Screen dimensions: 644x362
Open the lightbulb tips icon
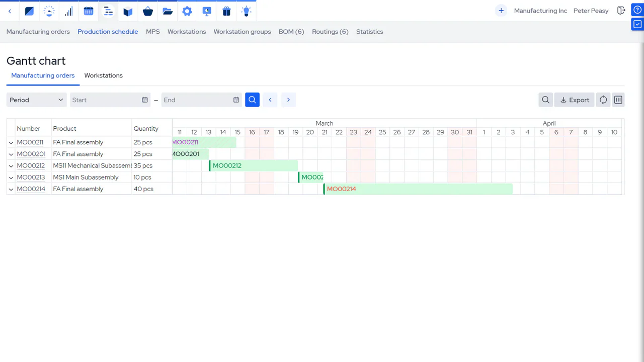pyautogui.click(x=246, y=11)
